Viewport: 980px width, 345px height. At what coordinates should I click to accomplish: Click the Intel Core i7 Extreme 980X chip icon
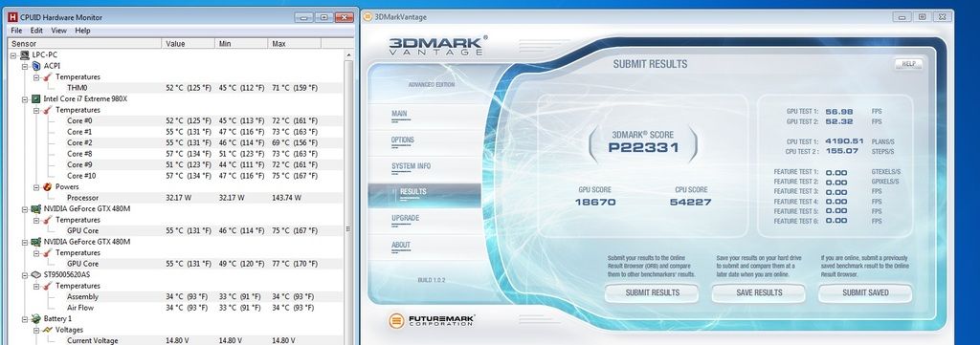35,98
